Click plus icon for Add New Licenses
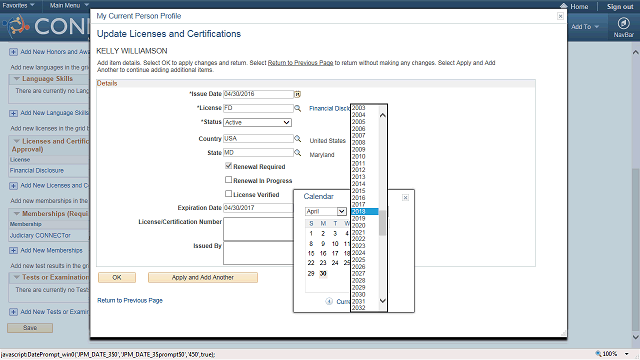 tap(13, 186)
